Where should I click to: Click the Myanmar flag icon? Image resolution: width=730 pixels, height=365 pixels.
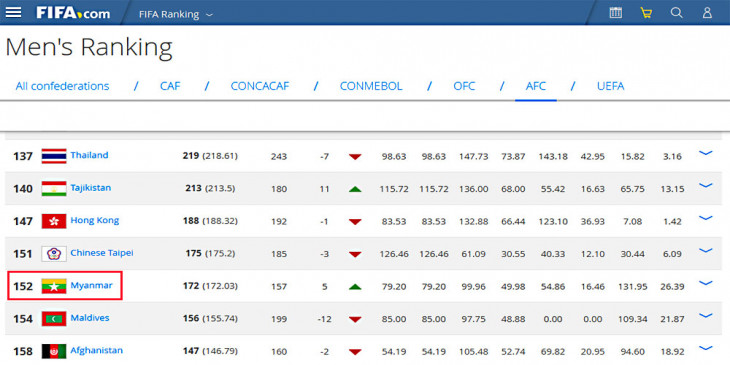[x=54, y=286]
